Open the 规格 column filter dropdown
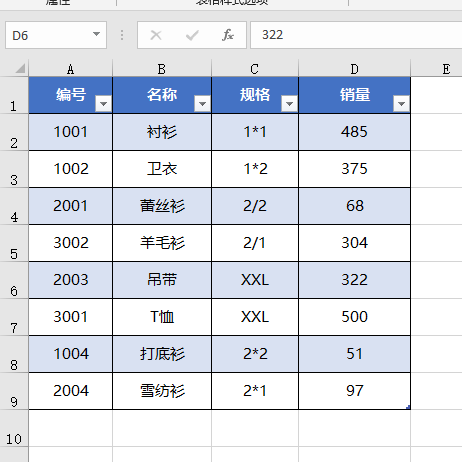 pos(289,104)
